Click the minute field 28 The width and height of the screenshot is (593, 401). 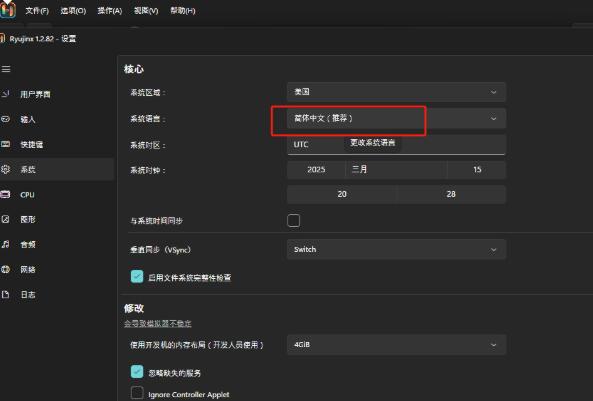click(451, 194)
